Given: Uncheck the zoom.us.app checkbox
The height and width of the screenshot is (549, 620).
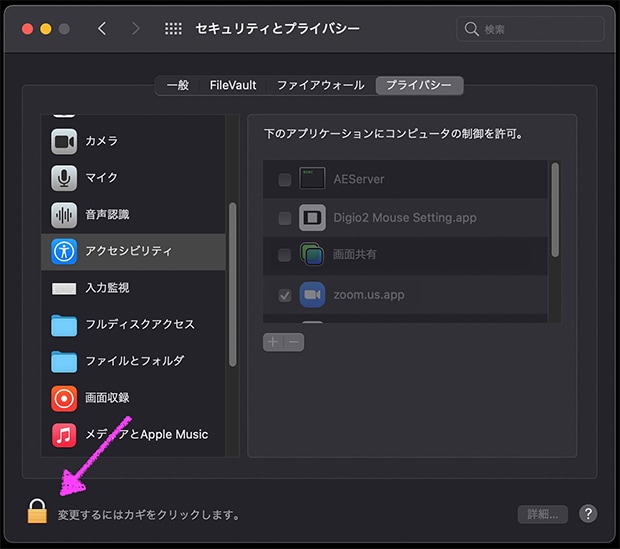Looking at the screenshot, I should pos(285,295).
